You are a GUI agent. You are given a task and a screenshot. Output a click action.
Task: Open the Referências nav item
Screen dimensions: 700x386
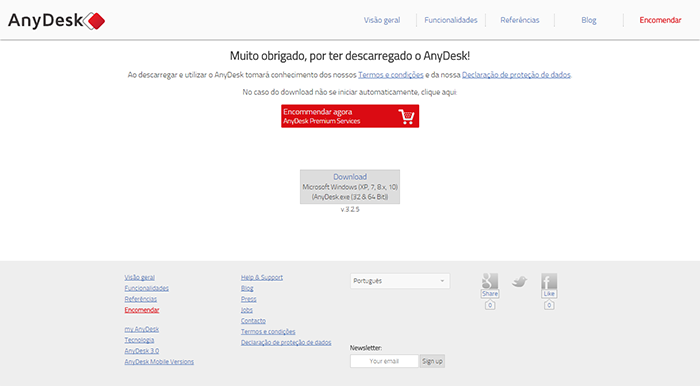pos(520,20)
